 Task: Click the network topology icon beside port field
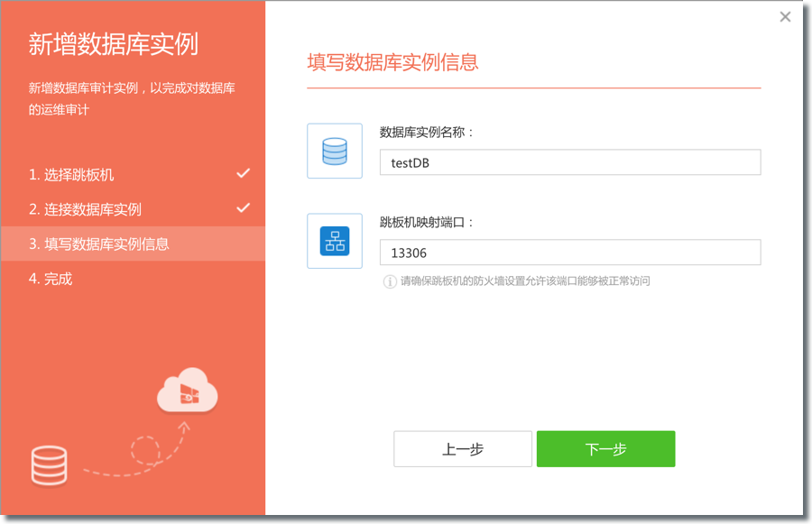[x=334, y=241]
